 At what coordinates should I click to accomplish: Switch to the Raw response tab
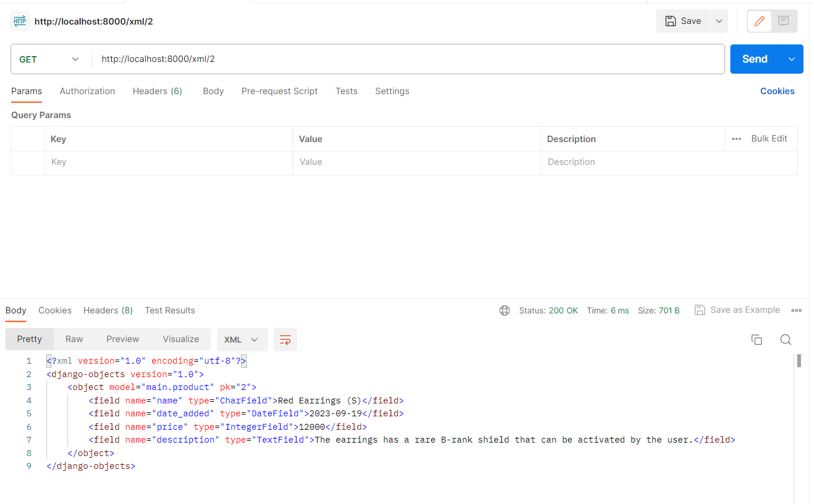tap(74, 339)
